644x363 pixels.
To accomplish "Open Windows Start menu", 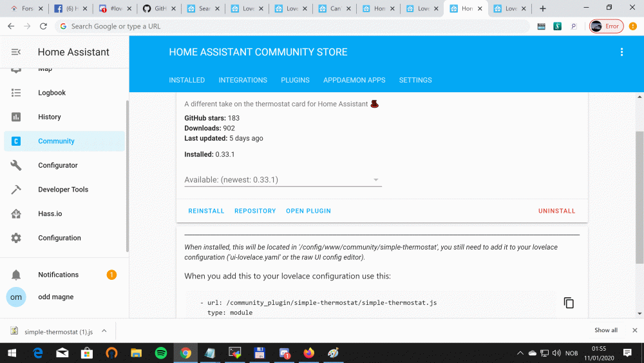I will point(12,353).
